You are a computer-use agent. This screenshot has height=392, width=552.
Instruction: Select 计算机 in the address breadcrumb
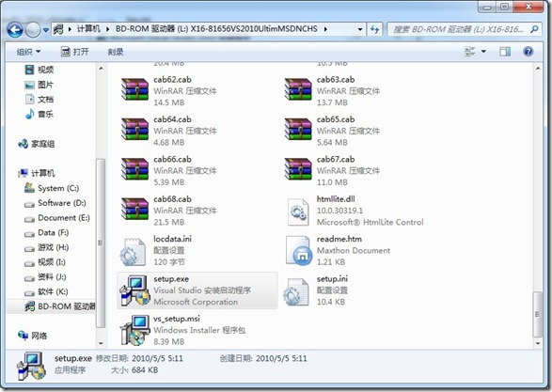pos(88,29)
